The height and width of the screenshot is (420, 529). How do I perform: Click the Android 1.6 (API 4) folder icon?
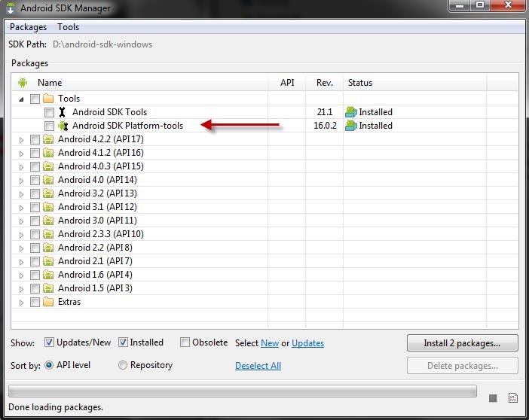click(48, 275)
